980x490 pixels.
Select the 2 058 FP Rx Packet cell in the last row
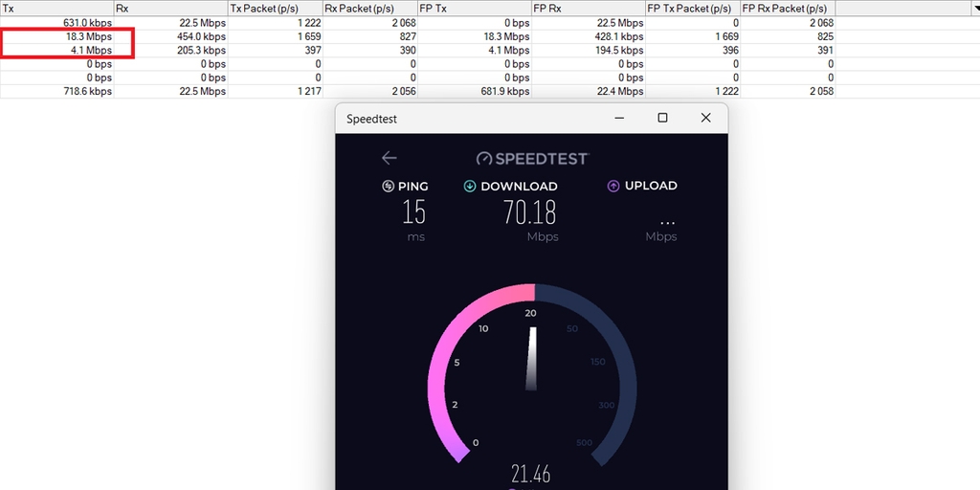[788, 92]
